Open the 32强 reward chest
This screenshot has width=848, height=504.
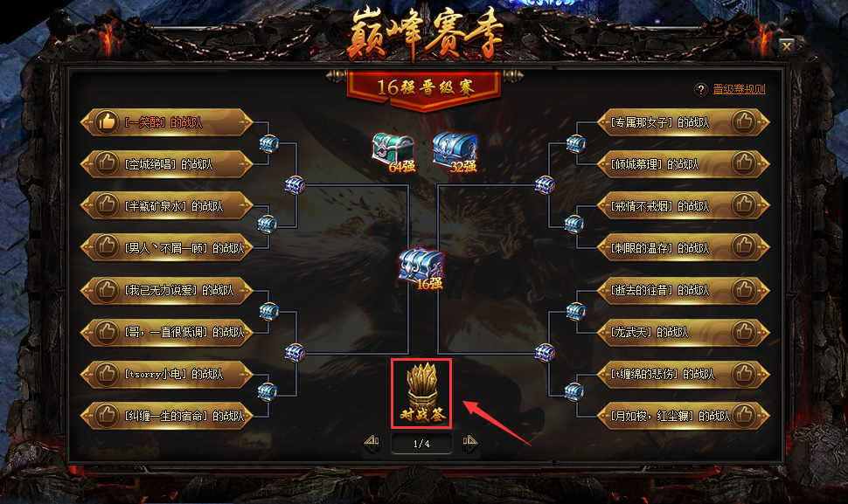455,151
